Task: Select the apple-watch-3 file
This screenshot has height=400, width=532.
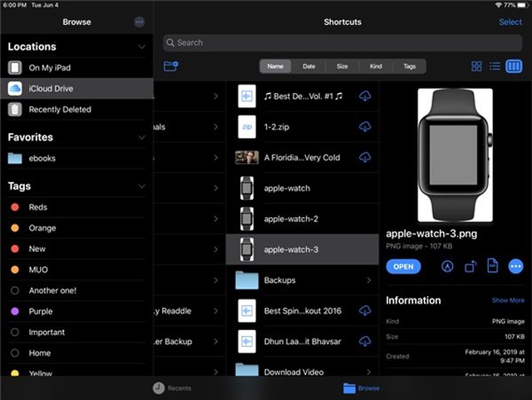Action: [303, 249]
